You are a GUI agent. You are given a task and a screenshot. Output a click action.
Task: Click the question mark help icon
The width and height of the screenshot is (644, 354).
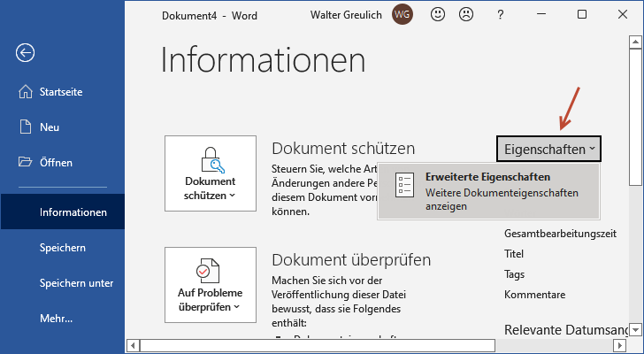[500, 15]
